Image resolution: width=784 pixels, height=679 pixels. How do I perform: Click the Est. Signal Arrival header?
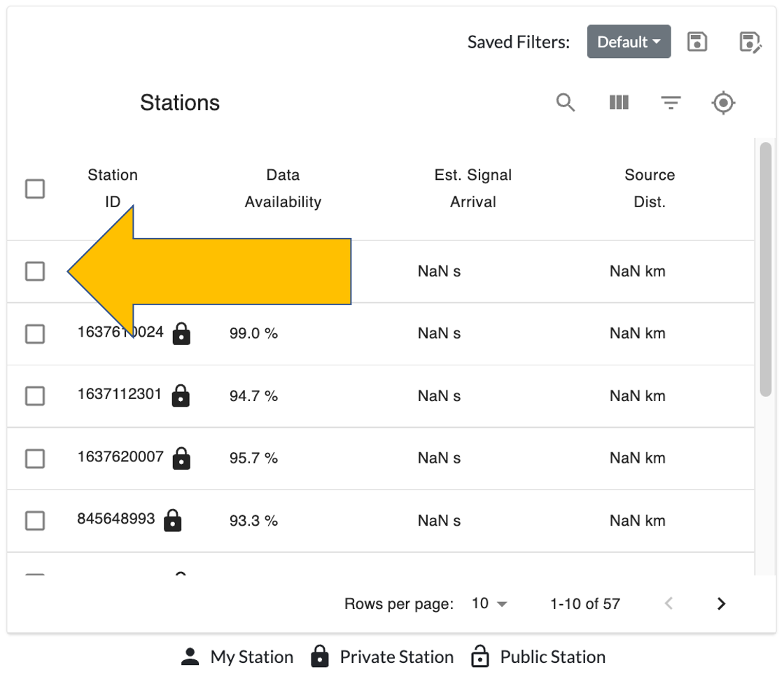(x=473, y=188)
